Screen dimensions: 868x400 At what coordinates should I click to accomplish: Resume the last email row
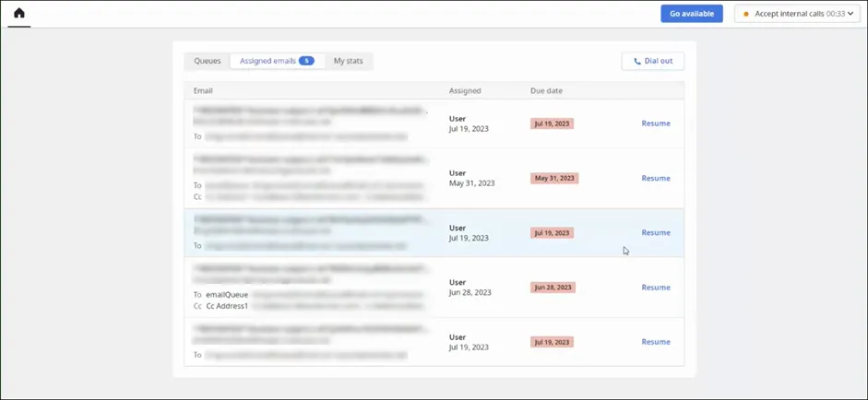[x=656, y=341]
